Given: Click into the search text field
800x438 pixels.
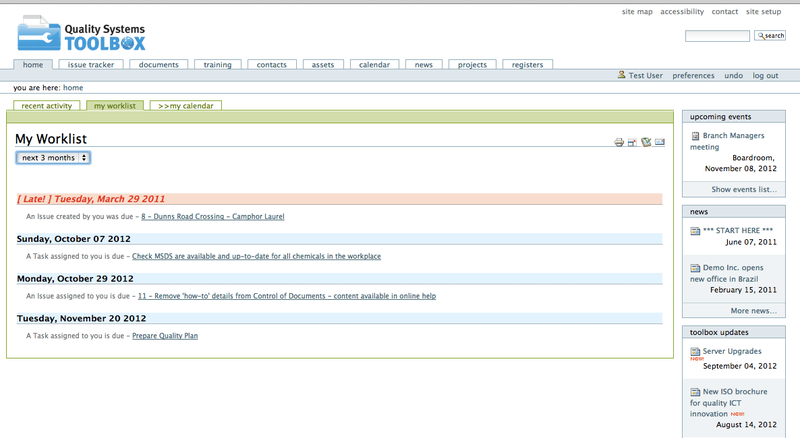Looking at the screenshot, I should (717, 36).
